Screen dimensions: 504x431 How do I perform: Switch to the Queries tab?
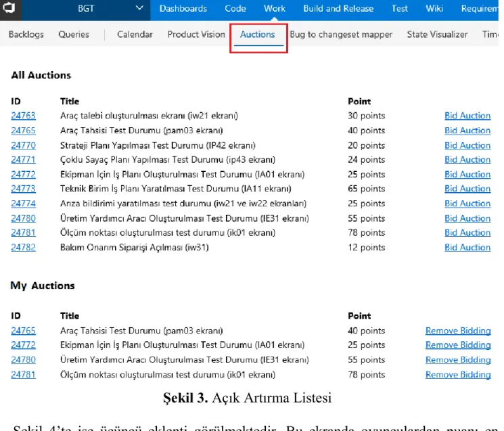[x=74, y=35]
